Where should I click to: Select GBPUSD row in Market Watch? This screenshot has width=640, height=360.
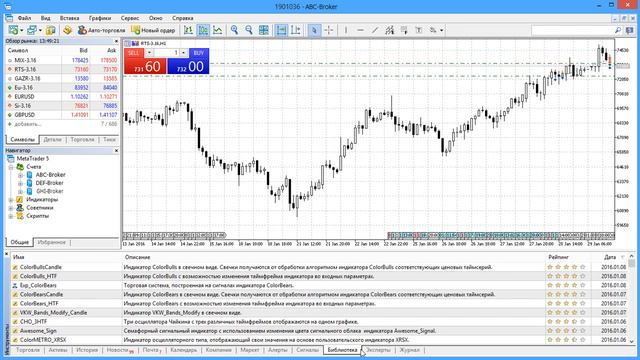click(x=62, y=115)
